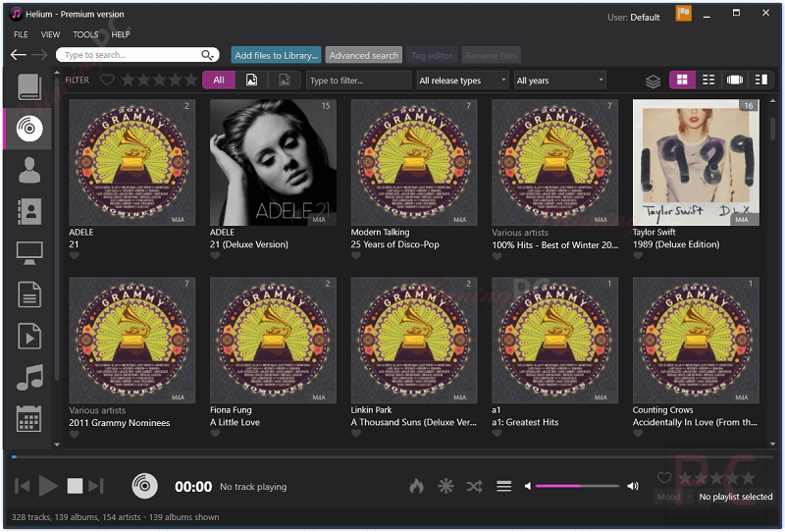Skip to the next track

coord(95,486)
